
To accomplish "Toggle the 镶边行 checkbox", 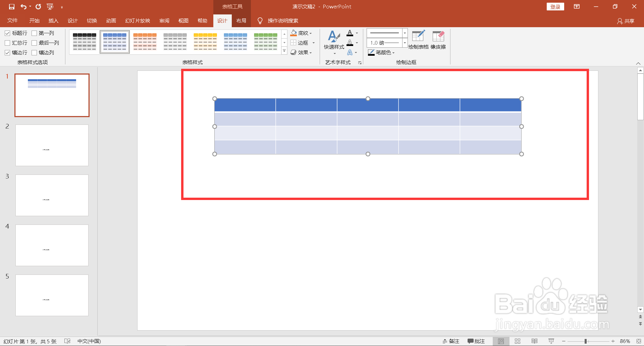I will click(7, 53).
